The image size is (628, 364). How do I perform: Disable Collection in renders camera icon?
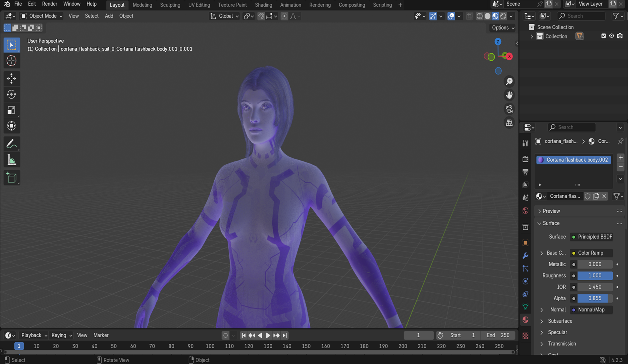tap(620, 36)
